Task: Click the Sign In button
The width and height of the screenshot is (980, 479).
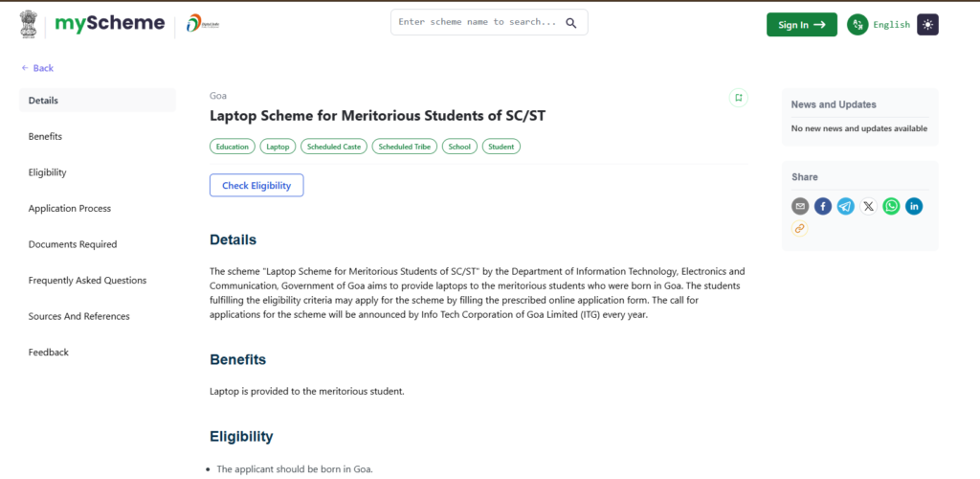Action: click(802, 24)
